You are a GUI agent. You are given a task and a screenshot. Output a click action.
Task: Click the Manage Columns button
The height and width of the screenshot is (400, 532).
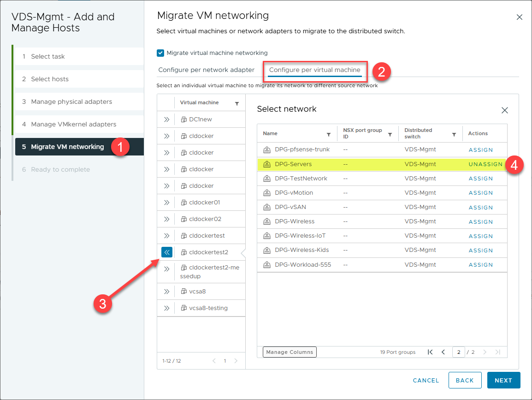[290, 352]
